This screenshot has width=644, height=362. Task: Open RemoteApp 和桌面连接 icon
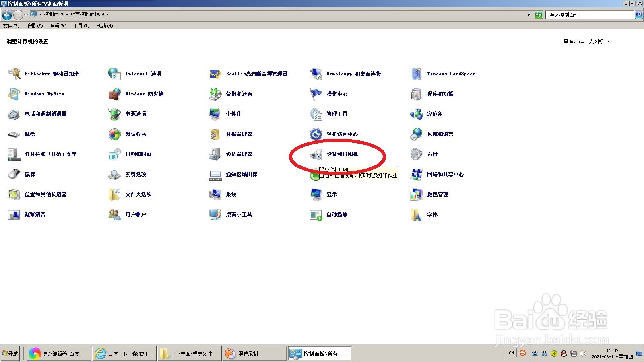coord(316,74)
